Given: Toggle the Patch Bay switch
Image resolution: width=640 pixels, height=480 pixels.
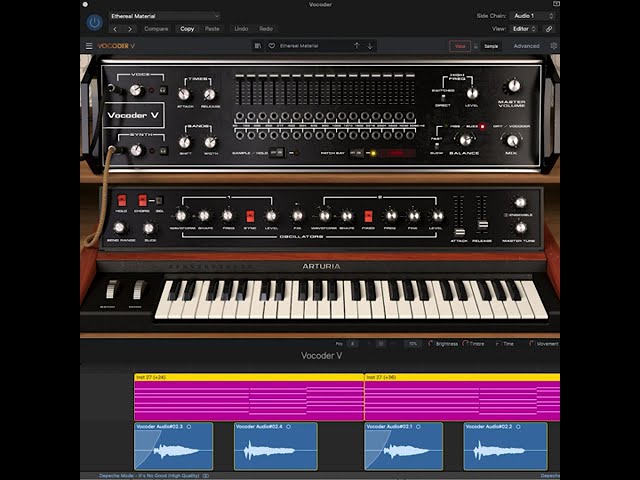Looking at the screenshot, I should coord(356,153).
